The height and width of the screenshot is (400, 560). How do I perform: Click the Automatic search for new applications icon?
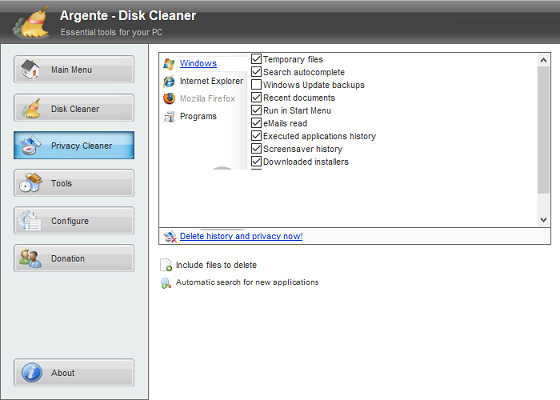click(166, 283)
